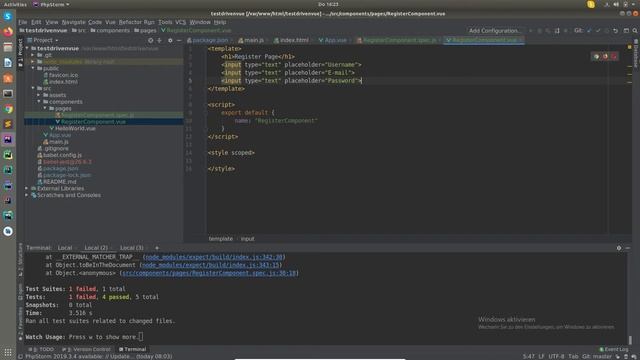The width and height of the screenshot is (640, 360).
Task: Collapse the pages folder
Action: point(45,109)
